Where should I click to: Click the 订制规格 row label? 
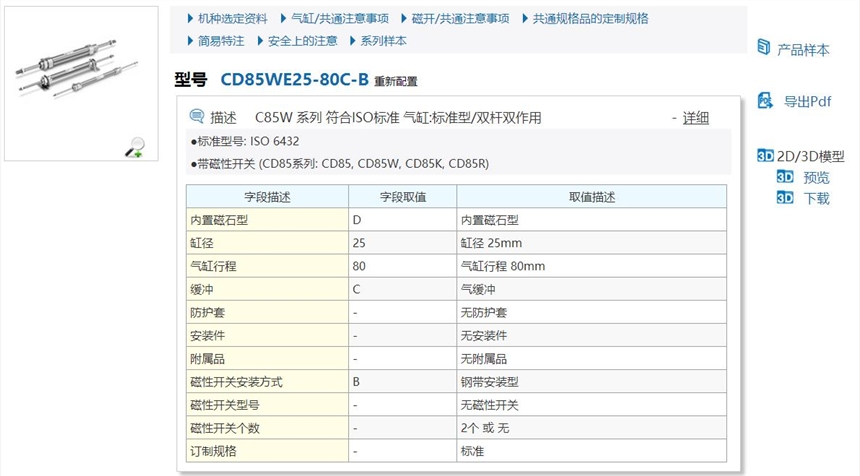coord(267,451)
